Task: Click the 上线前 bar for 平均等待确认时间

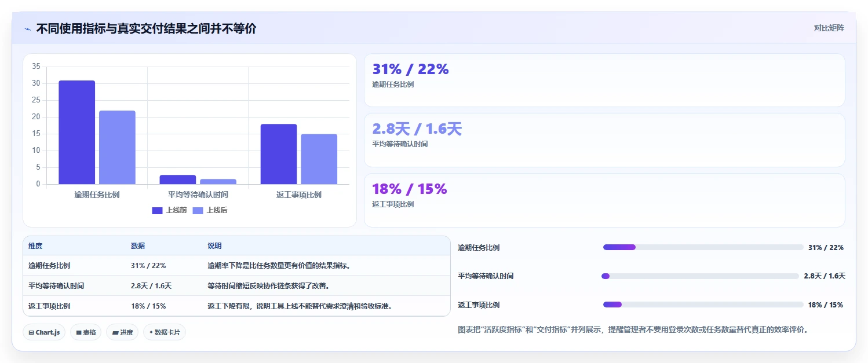Action: (178, 179)
